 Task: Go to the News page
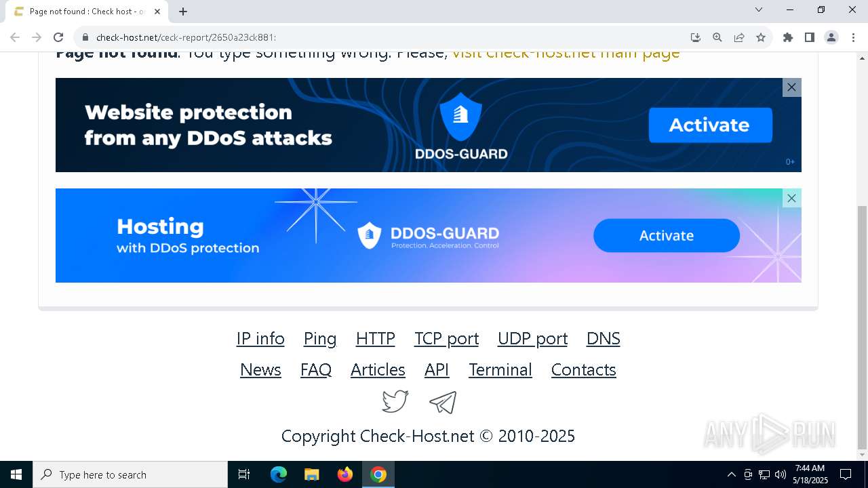(260, 369)
